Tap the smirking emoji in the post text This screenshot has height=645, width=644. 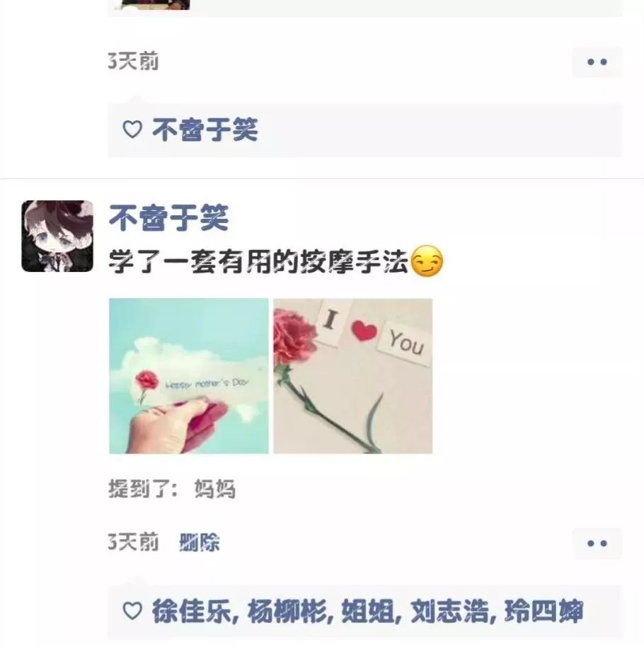[427, 261]
